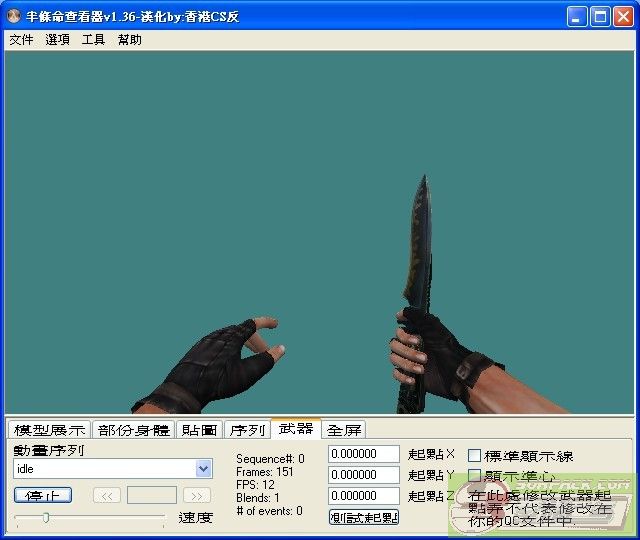The image size is (640, 540).
Task: Switch to the 模型展示 tab
Action: tap(49, 430)
